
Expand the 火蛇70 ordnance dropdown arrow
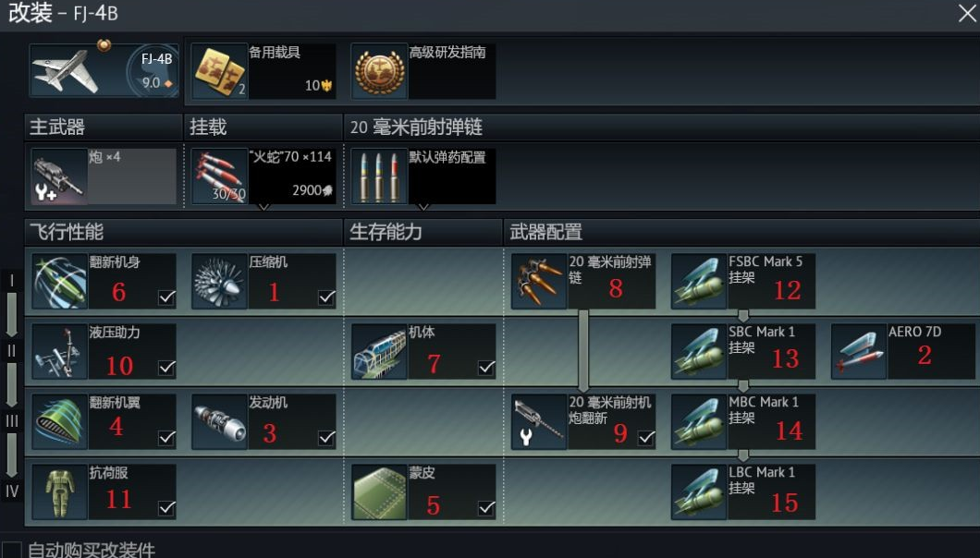click(x=263, y=207)
